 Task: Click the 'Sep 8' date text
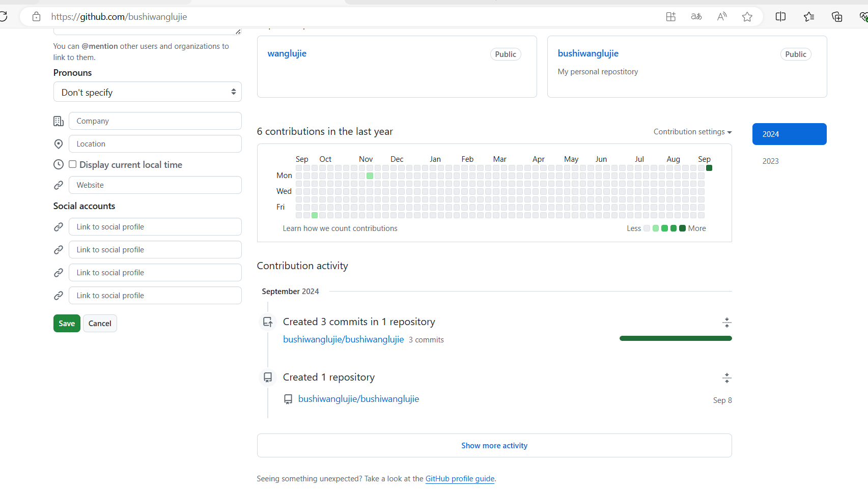[x=722, y=400]
